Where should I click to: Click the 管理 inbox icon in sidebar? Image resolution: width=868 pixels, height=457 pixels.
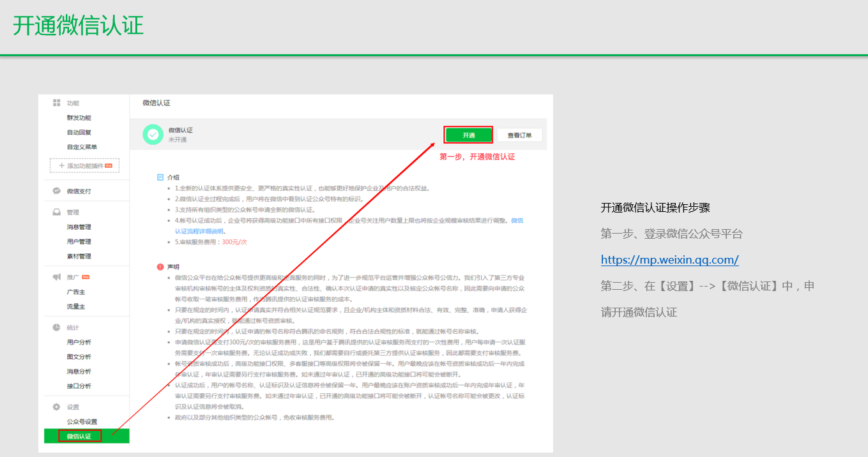(x=56, y=213)
